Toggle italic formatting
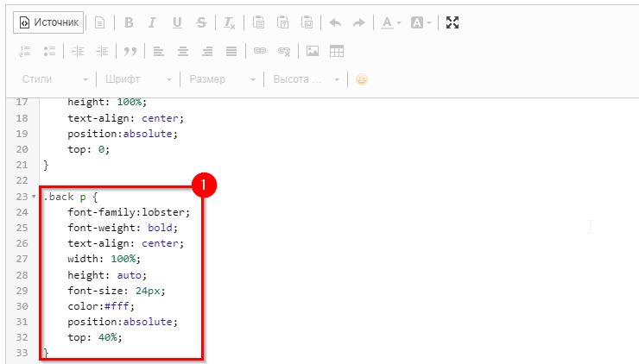 point(152,22)
